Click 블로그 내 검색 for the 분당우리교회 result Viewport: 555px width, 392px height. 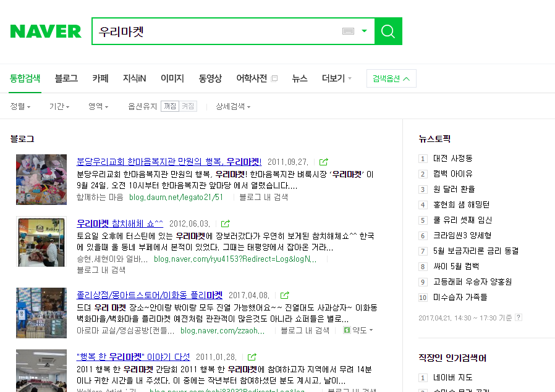point(264,198)
